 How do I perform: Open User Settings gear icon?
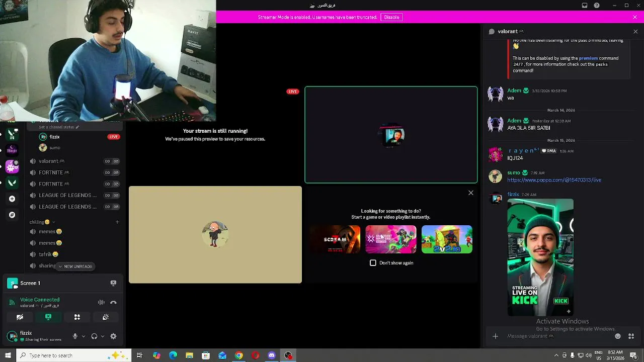[x=113, y=336]
